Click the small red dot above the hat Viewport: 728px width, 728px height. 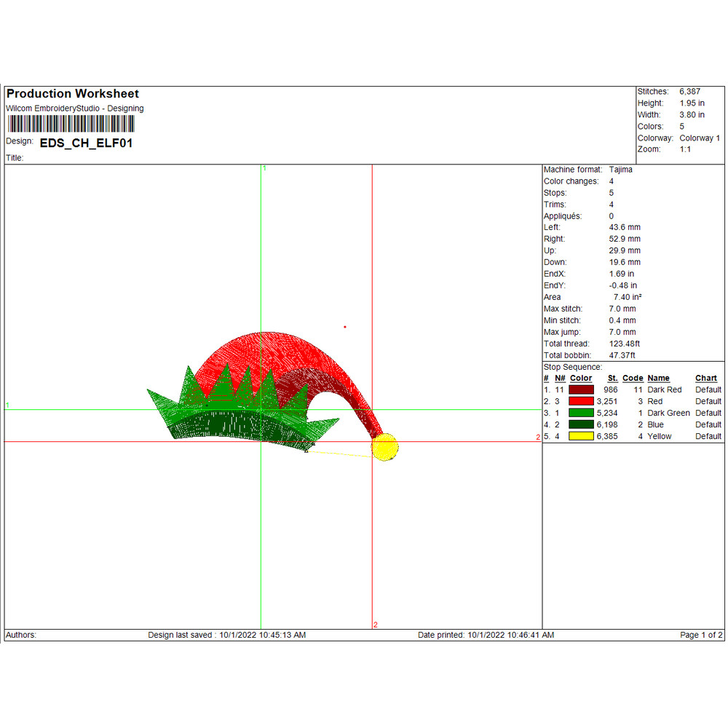coord(345,327)
